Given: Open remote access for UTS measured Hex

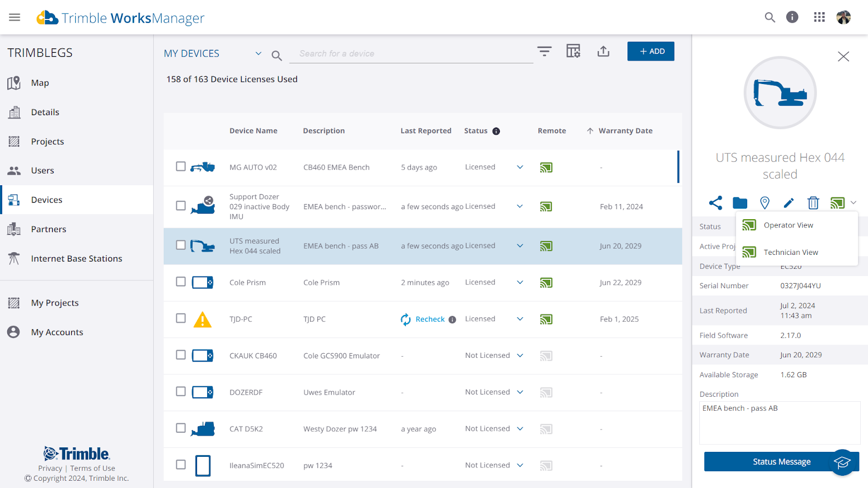Looking at the screenshot, I should 546,246.
